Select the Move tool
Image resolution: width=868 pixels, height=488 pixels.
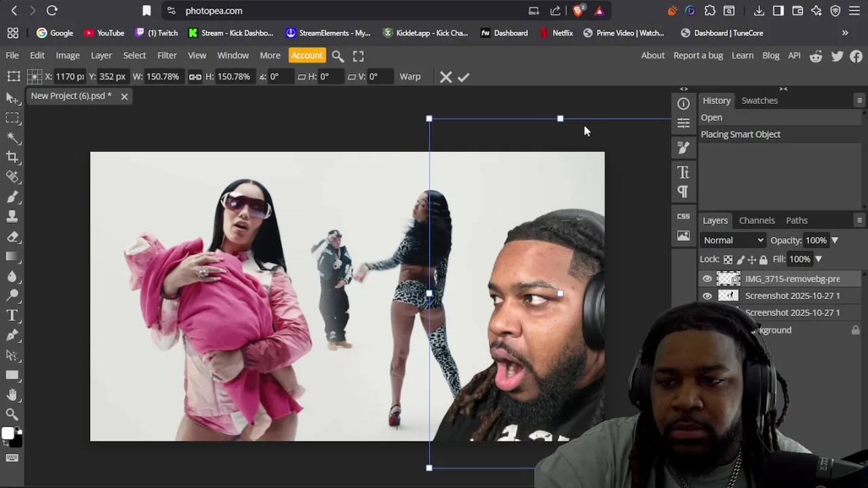coord(12,99)
